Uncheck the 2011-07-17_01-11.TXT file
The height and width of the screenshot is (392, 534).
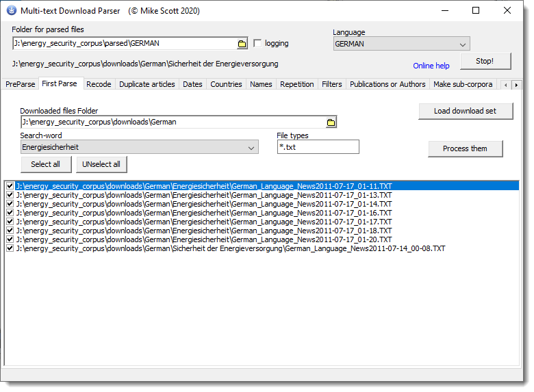pyautogui.click(x=10, y=186)
